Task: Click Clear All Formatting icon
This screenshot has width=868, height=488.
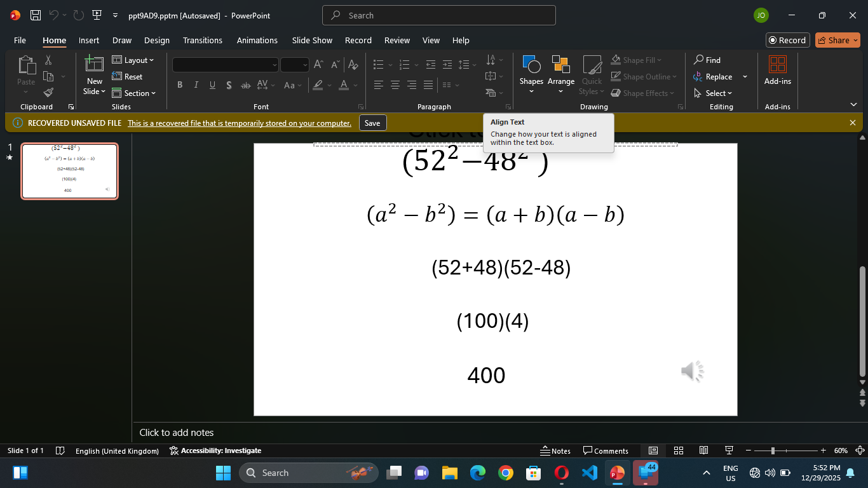Action: (x=353, y=64)
